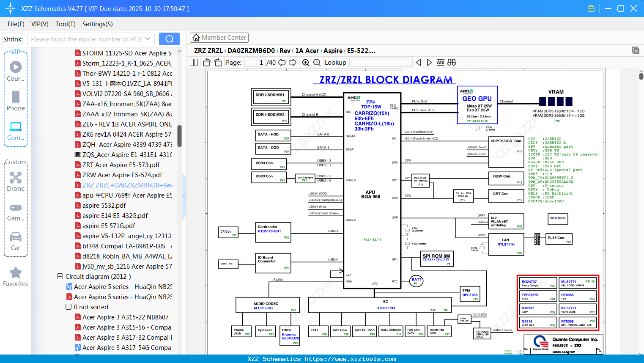
Task: Select the ZRZ ZRZL document tab
Action: (x=285, y=50)
